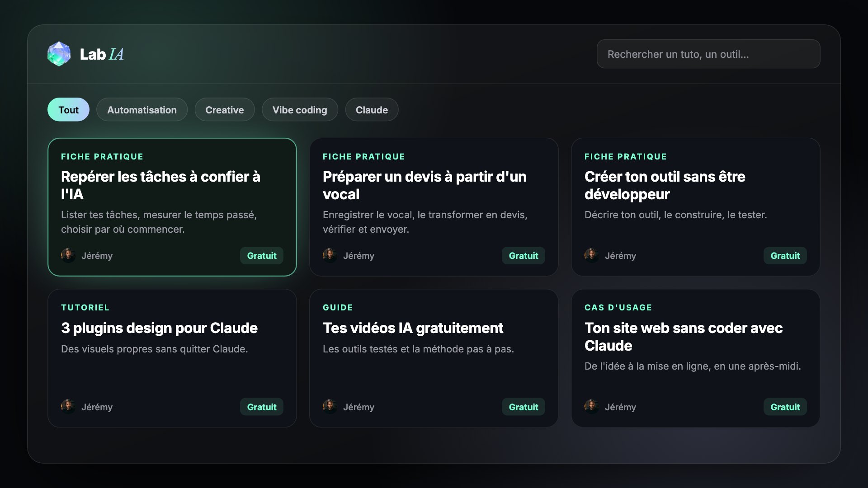This screenshot has height=488, width=868.
Task: Click Jérémy avatar on Repérer les tâches card
Action: [68, 255]
